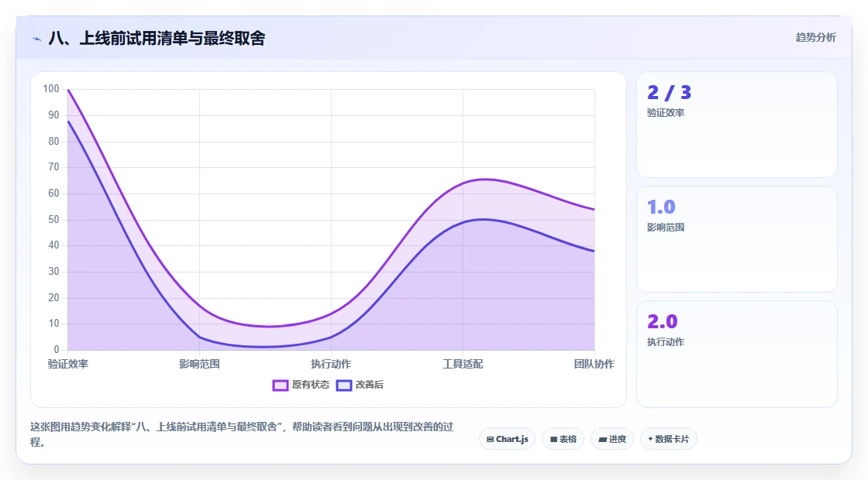This screenshot has width=868, height=480.
Task: Click the 趋势分析 label in header
Action: click(x=815, y=38)
